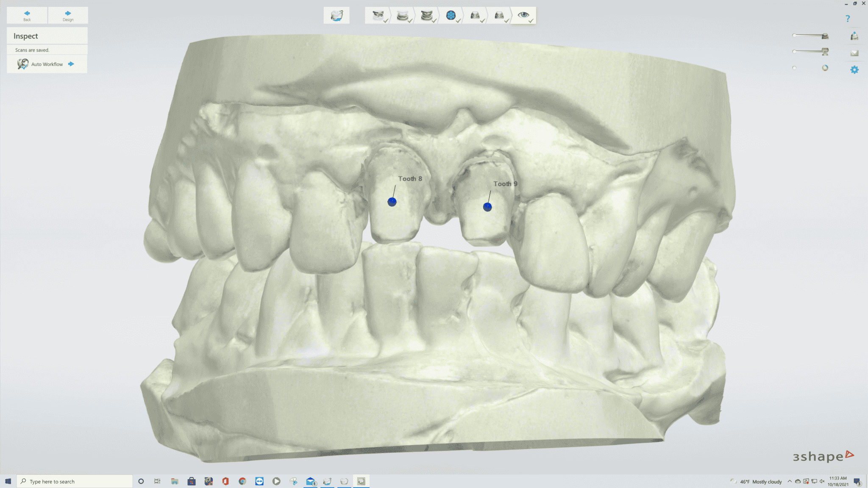Image resolution: width=868 pixels, height=488 pixels.
Task: Select the Tooth 9 annotation marker
Action: coord(487,207)
